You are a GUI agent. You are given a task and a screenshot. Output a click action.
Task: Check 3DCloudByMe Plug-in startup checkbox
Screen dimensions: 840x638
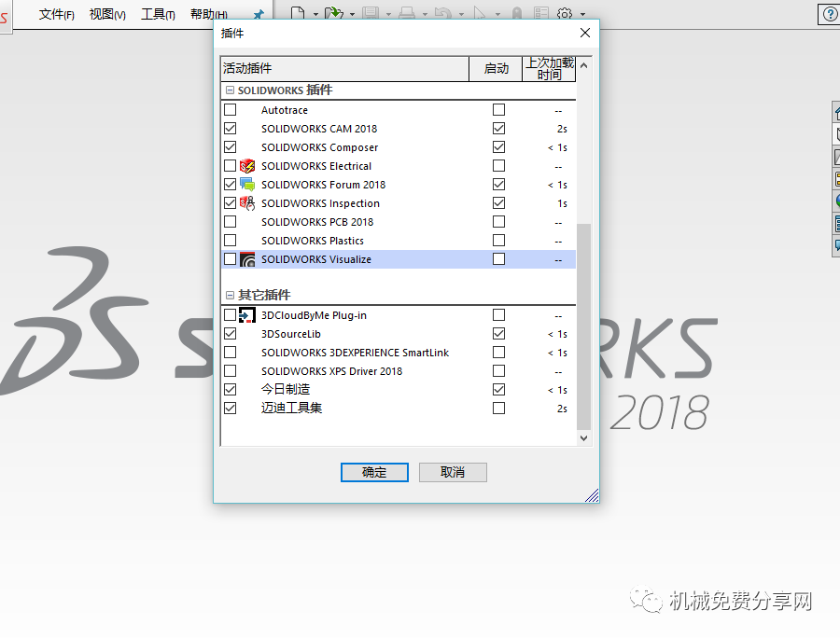tap(498, 315)
